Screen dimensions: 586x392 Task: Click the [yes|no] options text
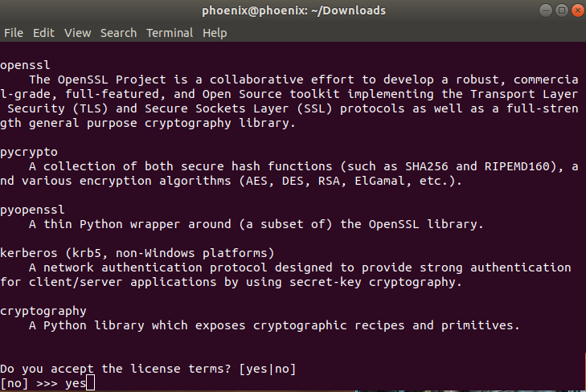coord(268,369)
